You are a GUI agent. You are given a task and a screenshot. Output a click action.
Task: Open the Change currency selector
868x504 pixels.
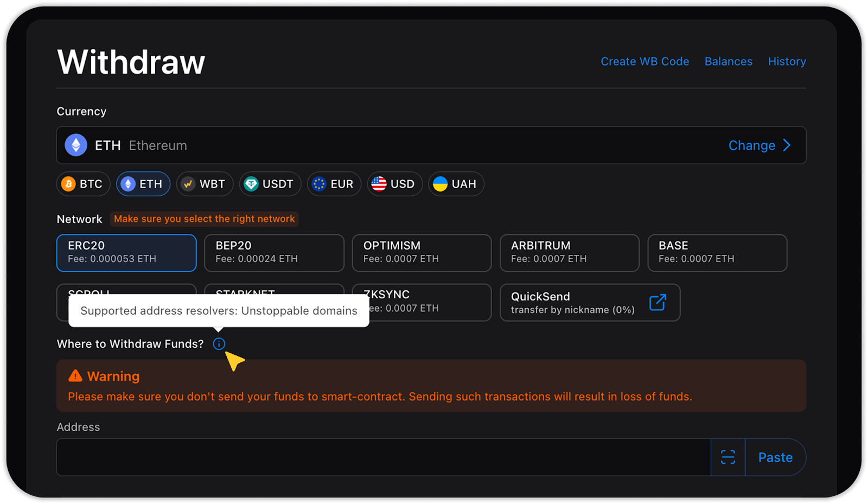[759, 145]
